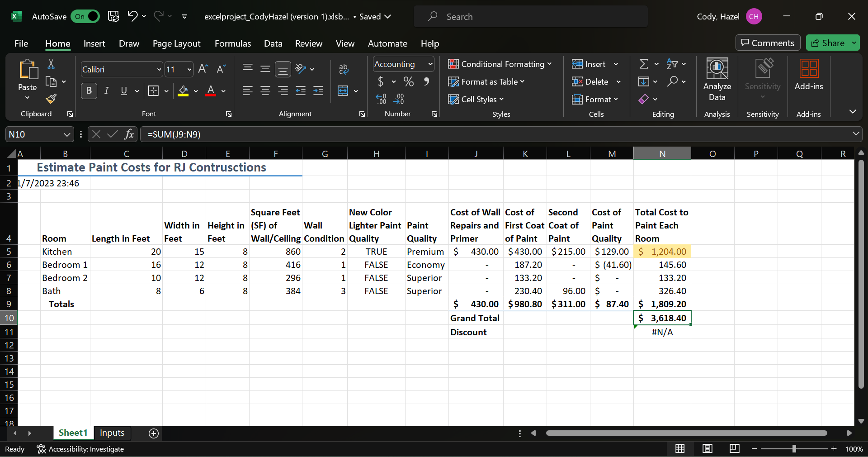The height and width of the screenshot is (457, 868).
Task: Click the Comments button
Action: click(768, 43)
